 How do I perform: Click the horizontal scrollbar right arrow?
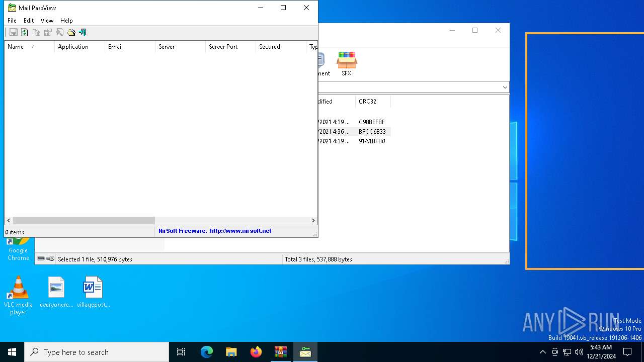(313, 220)
